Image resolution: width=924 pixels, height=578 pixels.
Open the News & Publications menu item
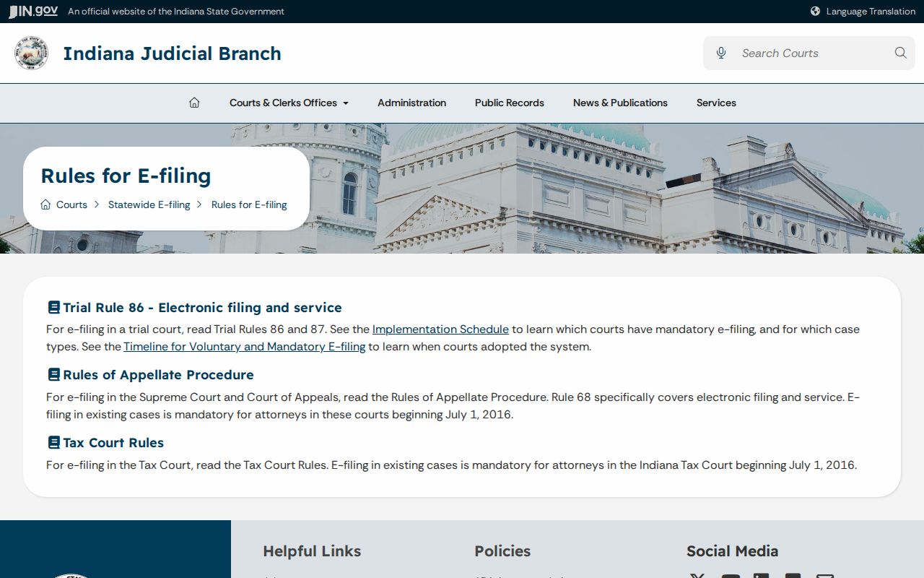(620, 103)
